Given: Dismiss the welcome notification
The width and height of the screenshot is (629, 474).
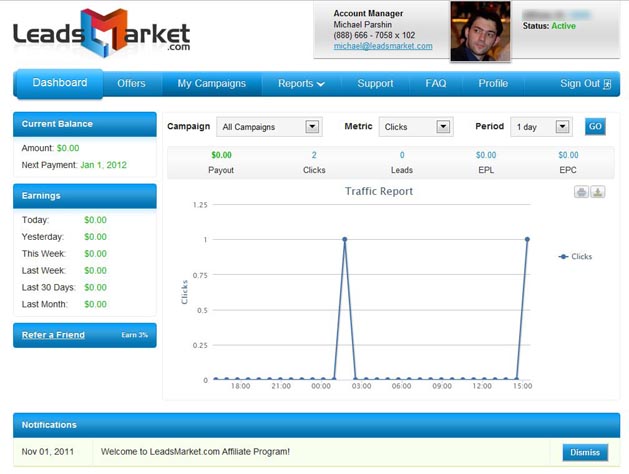Looking at the screenshot, I should coord(585,452).
